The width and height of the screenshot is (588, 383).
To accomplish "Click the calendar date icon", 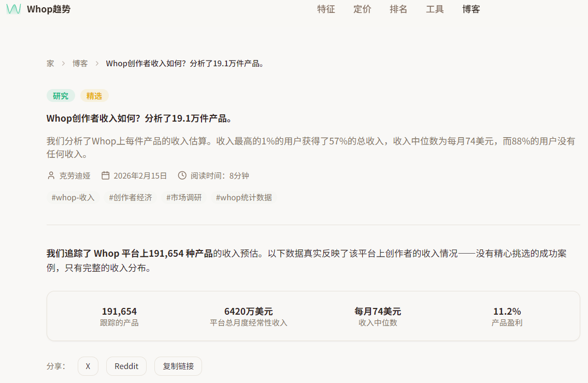I will [x=105, y=175].
